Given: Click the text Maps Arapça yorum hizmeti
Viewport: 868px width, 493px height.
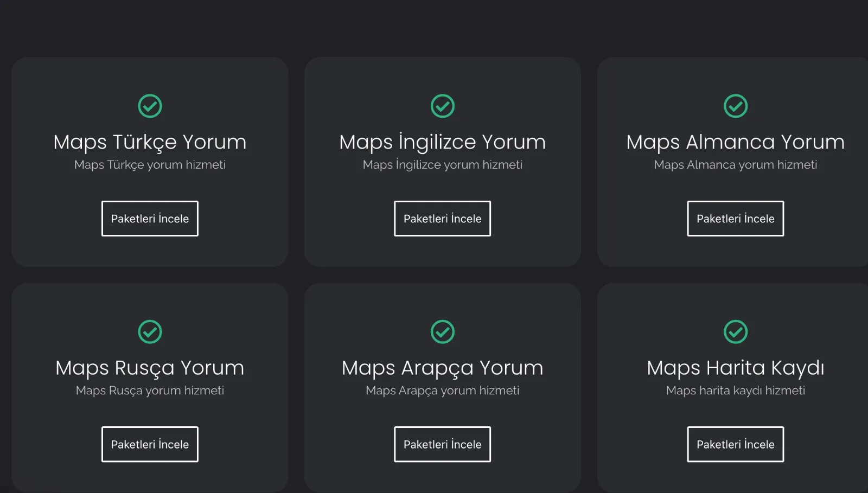Looking at the screenshot, I should (443, 390).
